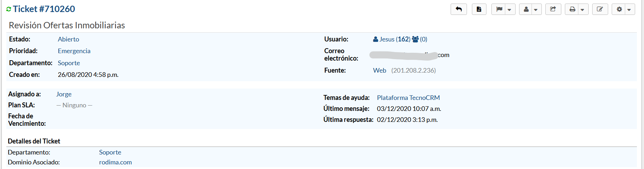Click the print ticket icon
Viewport: 644px width, 169px height.
(x=572, y=9)
